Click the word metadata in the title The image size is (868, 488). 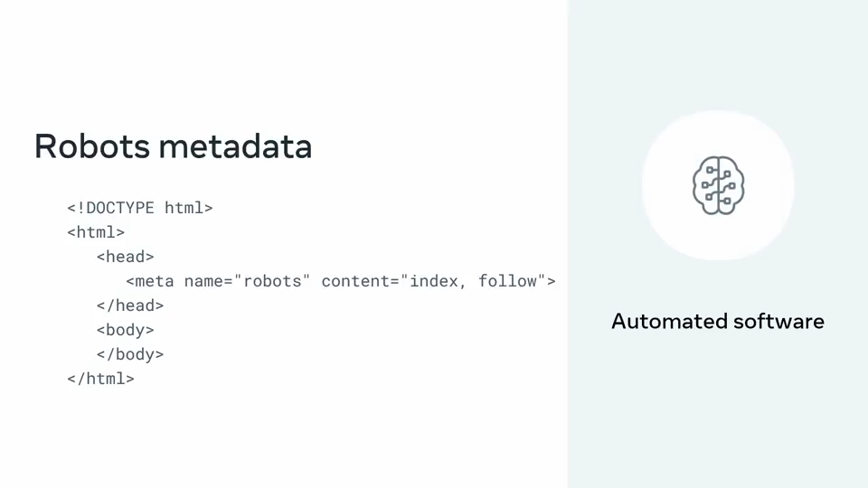[235, 146]
